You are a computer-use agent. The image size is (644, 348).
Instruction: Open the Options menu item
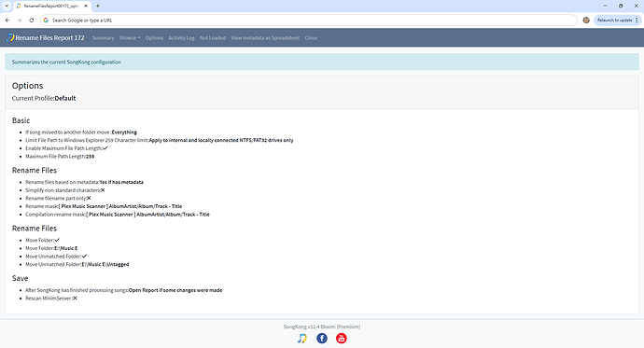(154, 37)
